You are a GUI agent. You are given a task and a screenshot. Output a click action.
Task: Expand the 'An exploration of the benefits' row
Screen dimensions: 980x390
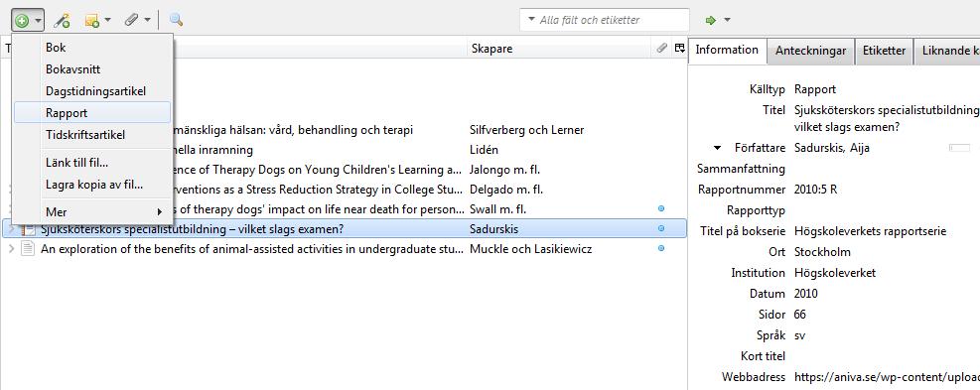(11, 249)
